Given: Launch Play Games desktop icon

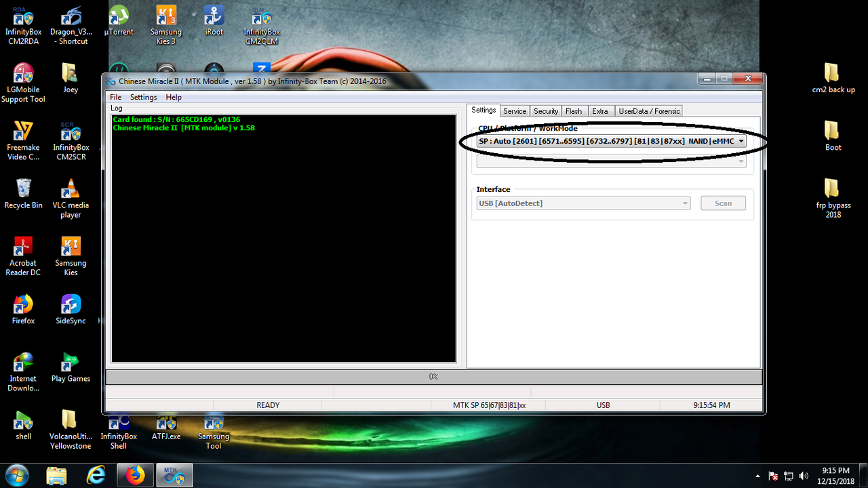Looking at the screenshot, I should pos(71,367).
